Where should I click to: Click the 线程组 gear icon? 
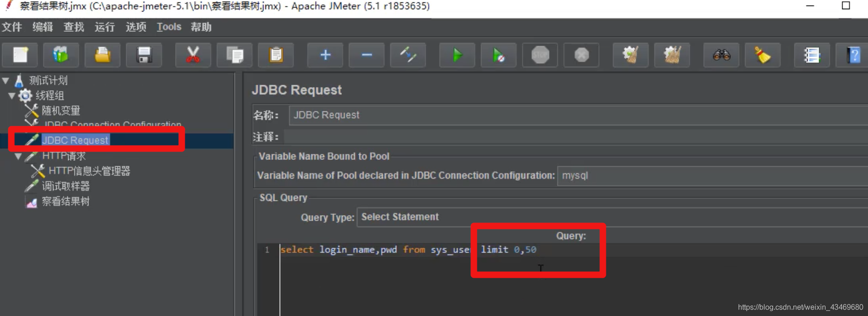pyautogui.click(x=25, y=96)
